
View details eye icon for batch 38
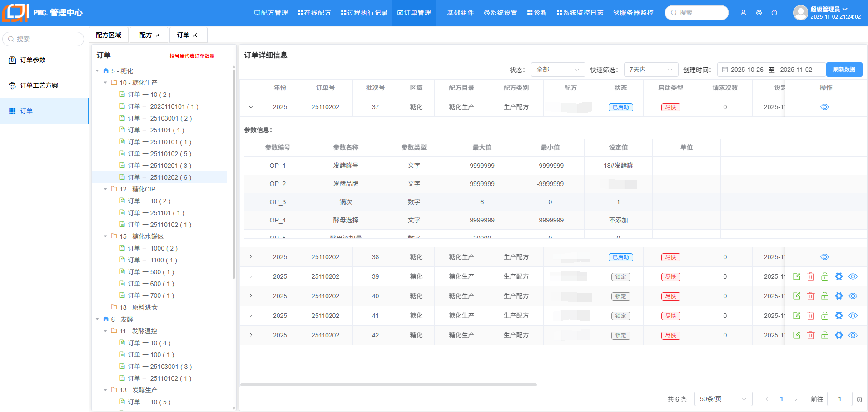coord(825,257)
